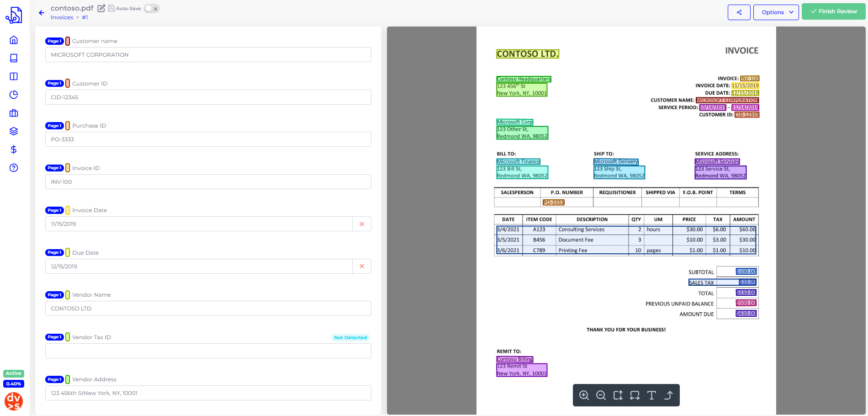The image size is (868, 416).
Task: Clear the Due Date field with X
Action: [361, 266]
